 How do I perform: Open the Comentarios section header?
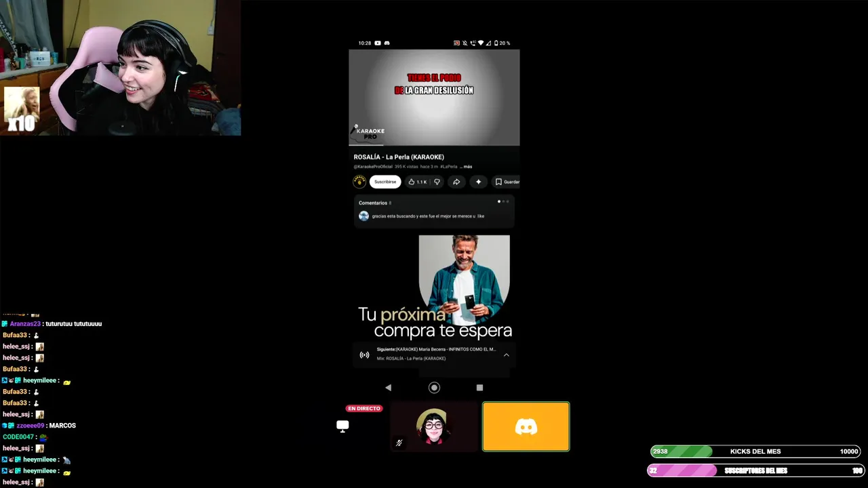(x=375, y=203)
